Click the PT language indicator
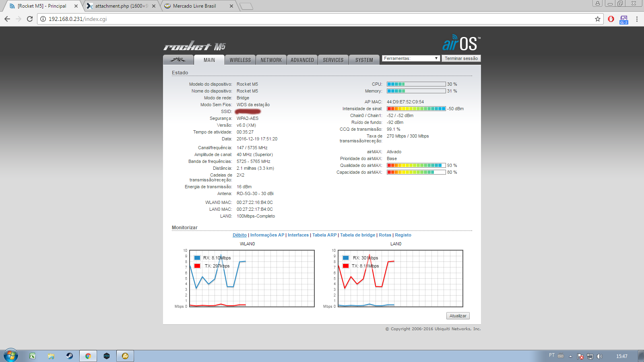Viewport: 644px width, 362px height. 551,355
